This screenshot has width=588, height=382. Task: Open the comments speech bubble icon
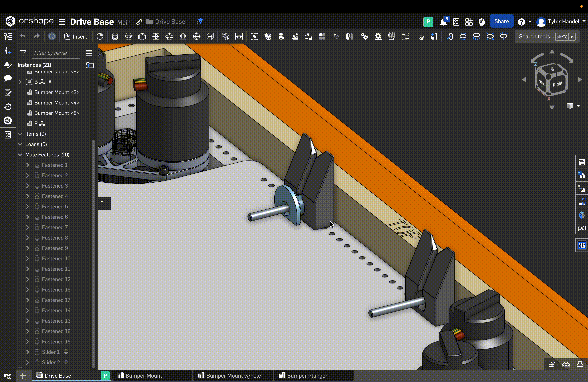(8, 79)
